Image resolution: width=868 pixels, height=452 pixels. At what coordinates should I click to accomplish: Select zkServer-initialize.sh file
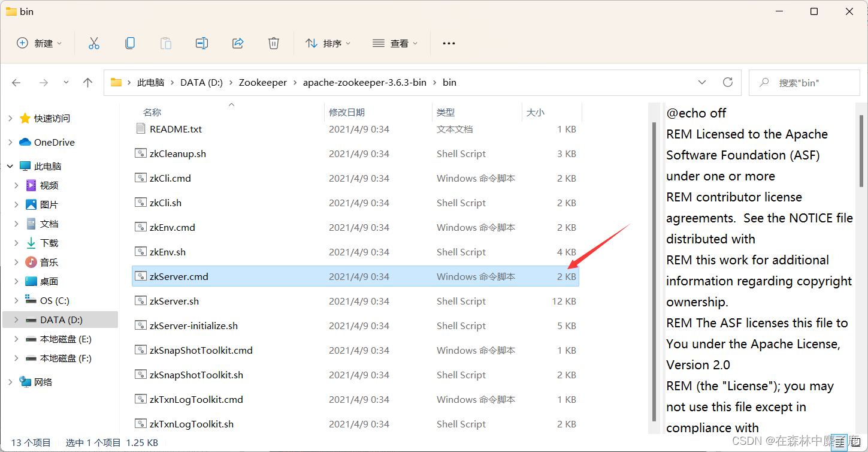tap(355, 326)
